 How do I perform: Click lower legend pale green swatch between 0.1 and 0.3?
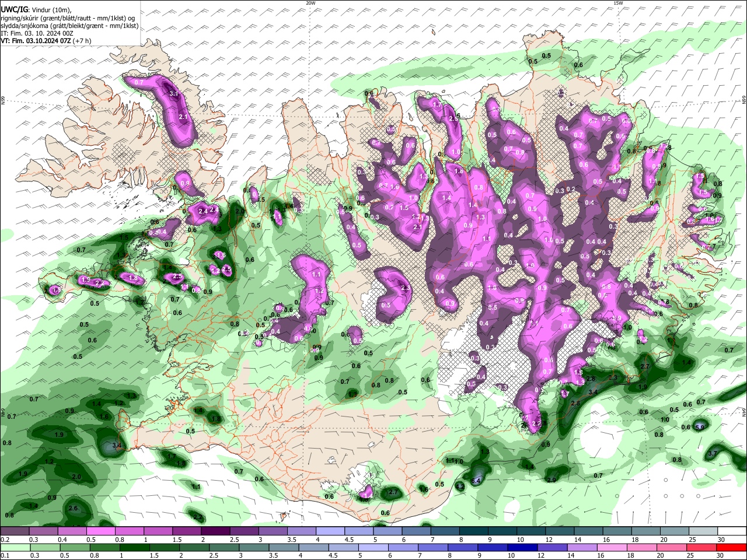[x=15, y=547]
